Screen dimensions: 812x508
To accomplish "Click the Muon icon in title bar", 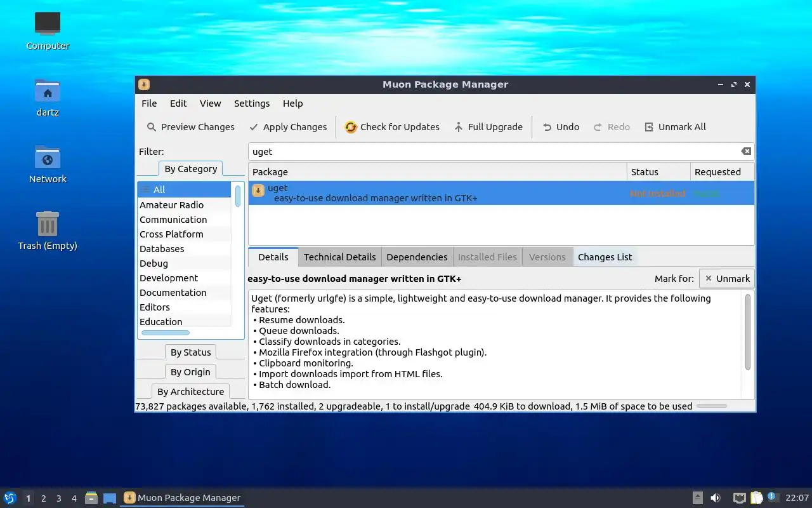I will [x=144, y=84].
